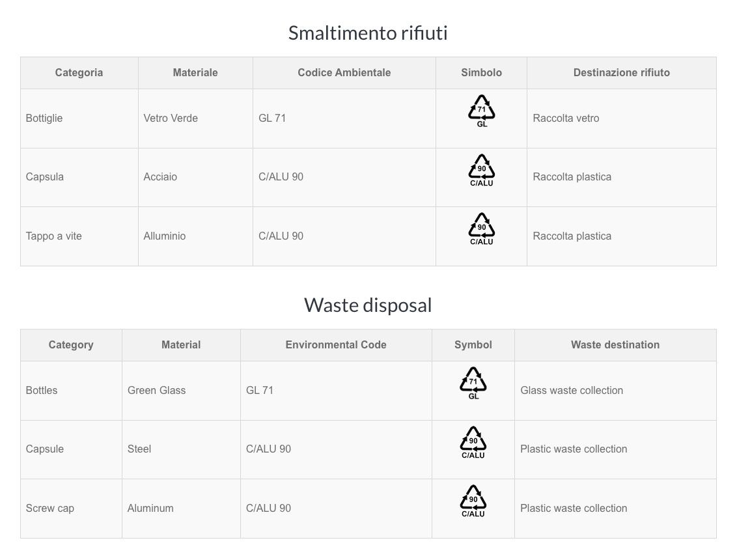Image resolution: width=737 pixels, height=560 pixels.
Task: Select the Codice Ambientale column header
Action: pos(344,73)
